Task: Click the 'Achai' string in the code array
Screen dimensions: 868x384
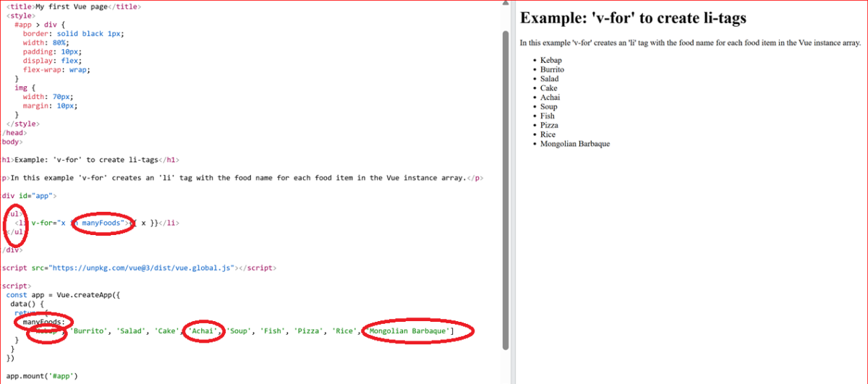Action: point(203,331)
